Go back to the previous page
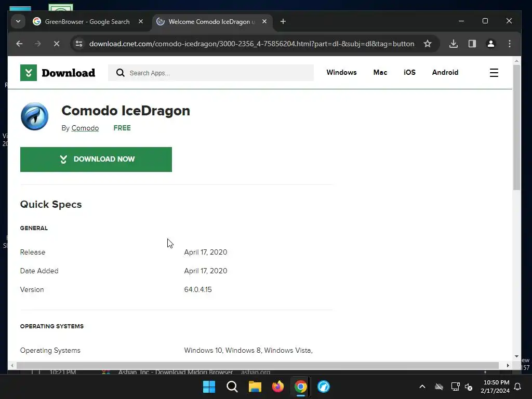 pos(19,44)
